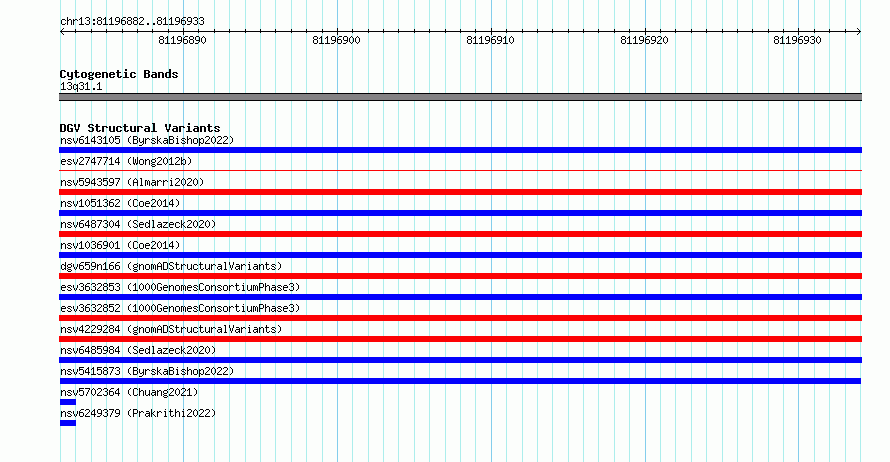Image resolution: width=890 pixels, height=462 pixels.
Task: Click the nsv6143105 (ByrskaBishop2022) label
Action: click(147, 140)
